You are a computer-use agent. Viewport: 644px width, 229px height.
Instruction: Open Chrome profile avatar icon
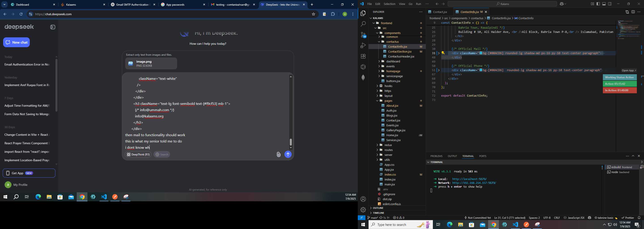tap(345, 14)
